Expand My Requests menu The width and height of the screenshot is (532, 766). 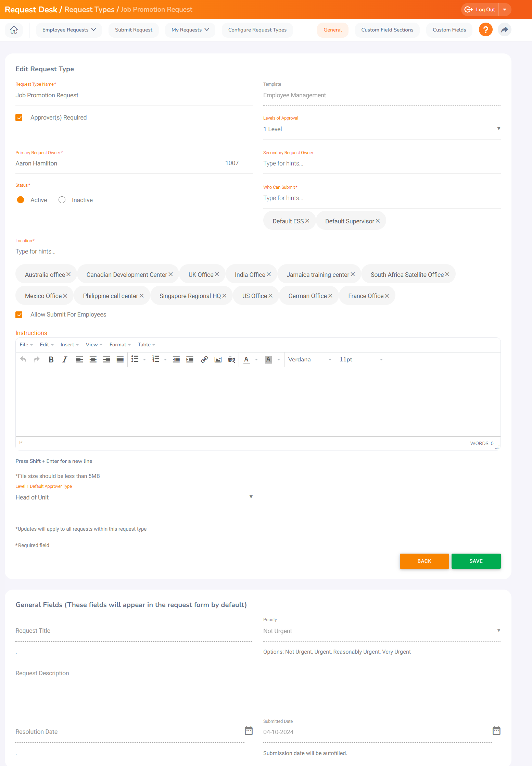click(x=190, y=30)
